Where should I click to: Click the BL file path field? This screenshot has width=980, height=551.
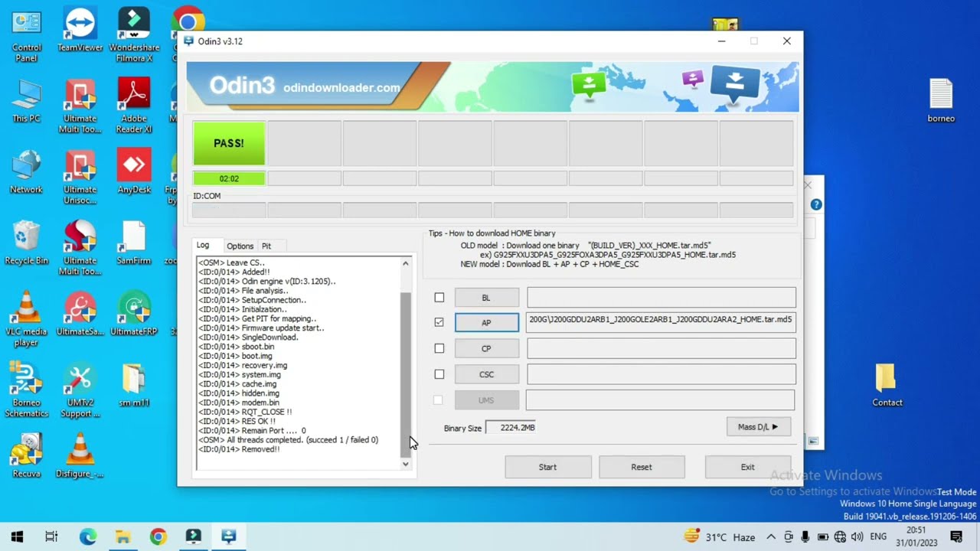pos(661,298)
